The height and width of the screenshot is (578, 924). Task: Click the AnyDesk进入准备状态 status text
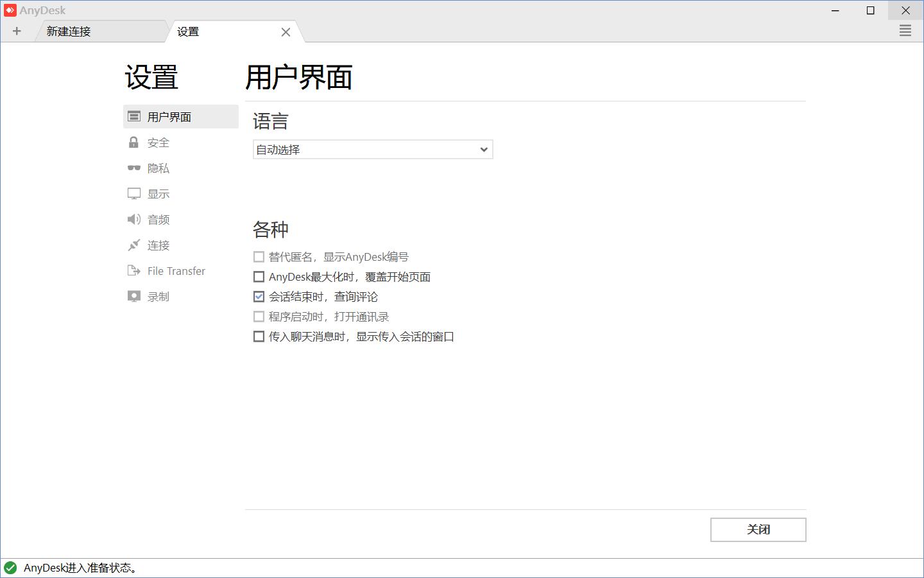click(81, 568)
